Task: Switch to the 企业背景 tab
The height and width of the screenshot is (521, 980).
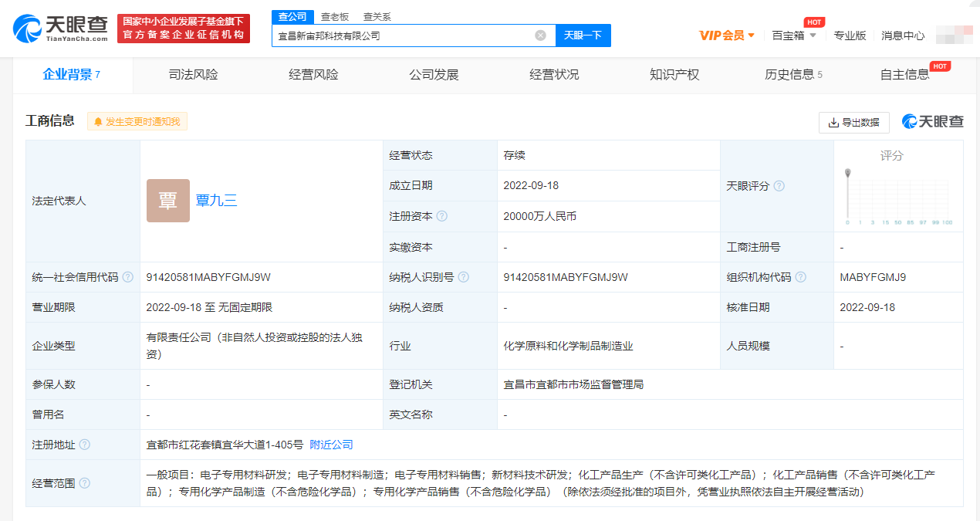Action: point(72,75)
